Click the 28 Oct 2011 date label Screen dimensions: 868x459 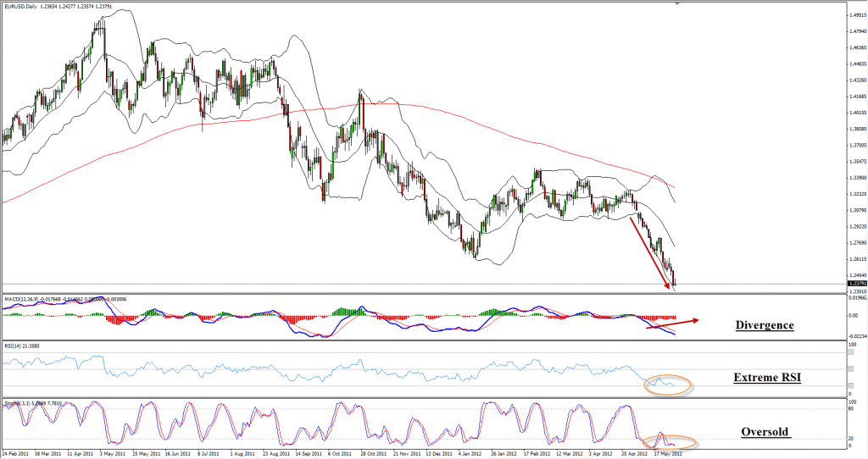pos(374,454)
